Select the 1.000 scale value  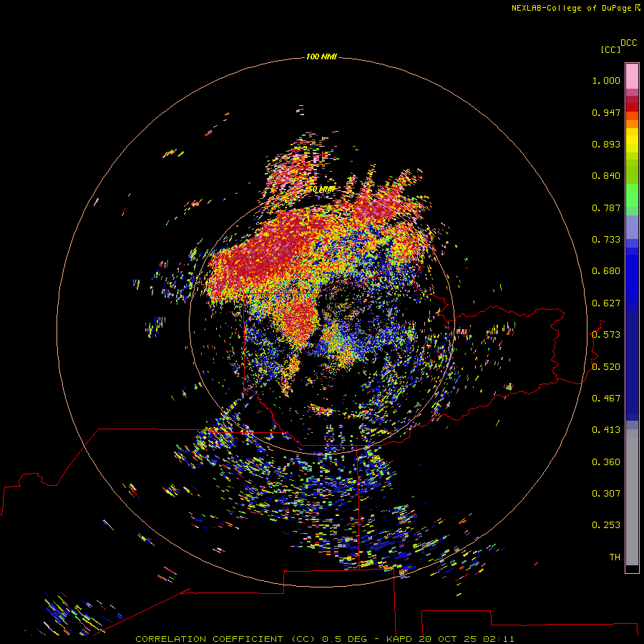tap(606, 80)
